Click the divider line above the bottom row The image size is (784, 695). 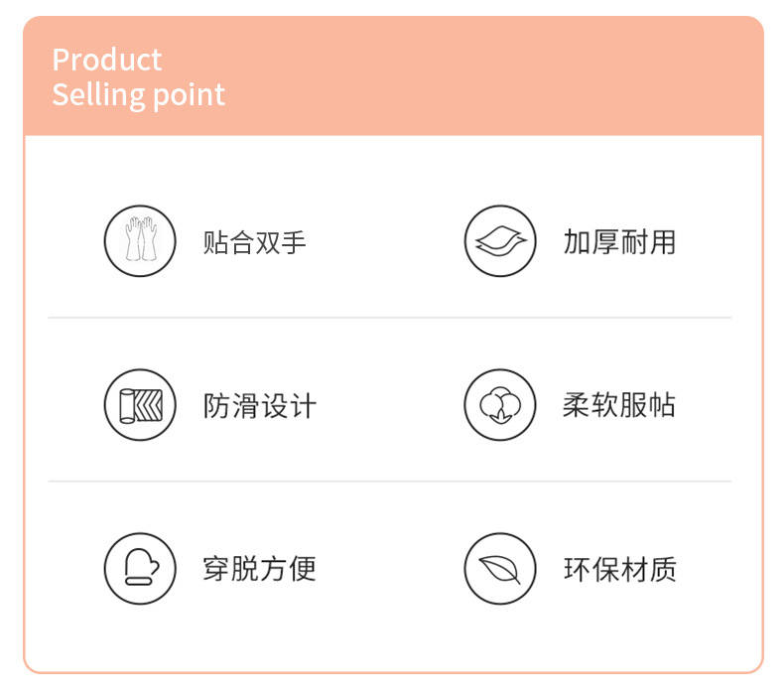click(390, 482)
